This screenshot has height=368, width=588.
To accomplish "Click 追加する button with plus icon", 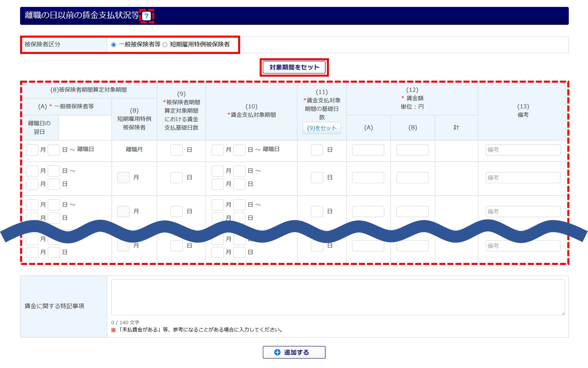I will pos(294,352).
